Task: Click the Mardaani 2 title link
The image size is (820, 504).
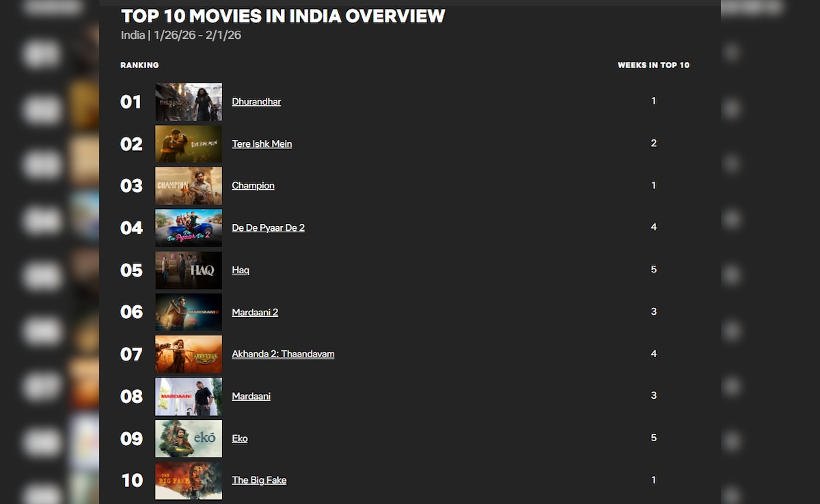Action: point(255,313)
